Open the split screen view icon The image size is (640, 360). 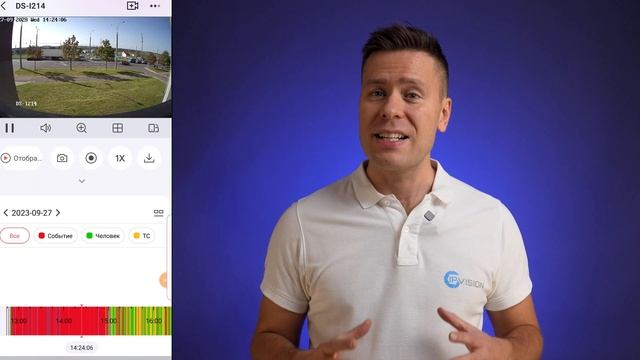153,128
